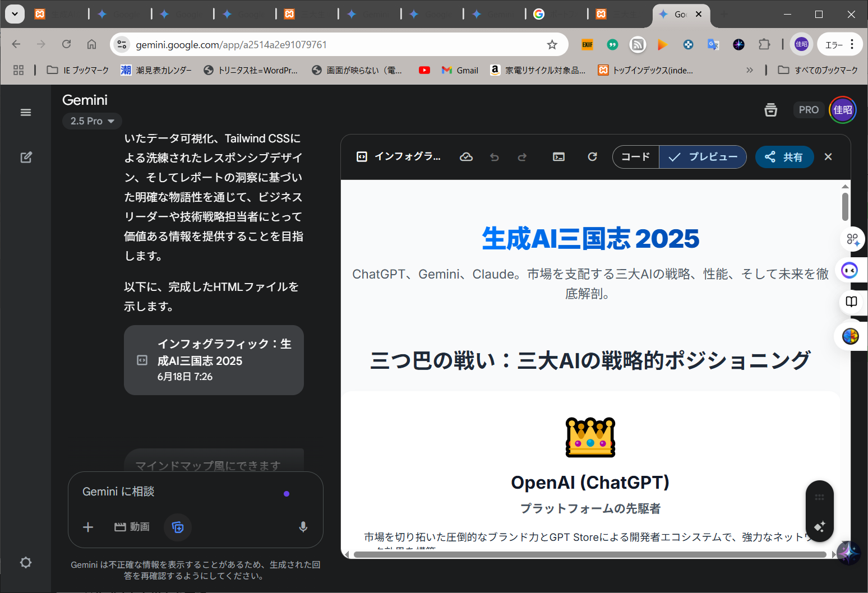Click the side panel colorful wheel icon
Screen dimensions: 868x593
coord(851,336)
